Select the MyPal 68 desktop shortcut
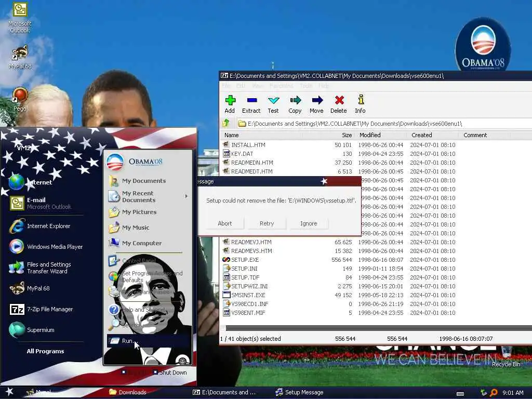The width and height of the screenshot is (532, 399). [x=20, y=57]
